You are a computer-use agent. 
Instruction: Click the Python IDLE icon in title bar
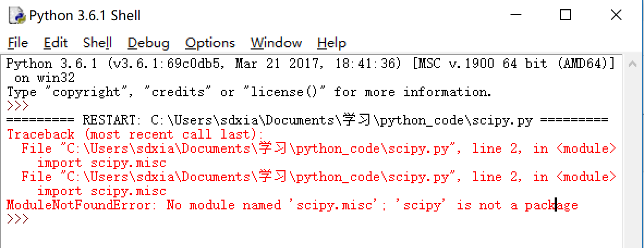coord(17,16)
